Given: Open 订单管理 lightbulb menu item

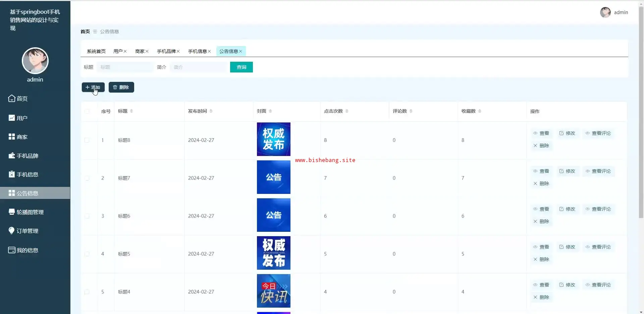Looking at the screenshot, I should [x=12, y=231].
